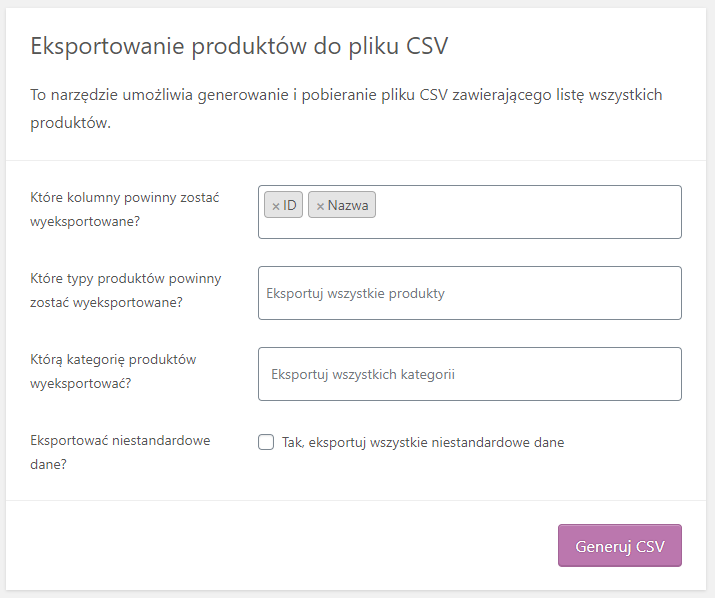Image resolution: width=715 pixels, height=598 pixels.
Task: Open the 'Eksportuj wszystkich kategorii' category selector
Action: [x=470, y=374]
